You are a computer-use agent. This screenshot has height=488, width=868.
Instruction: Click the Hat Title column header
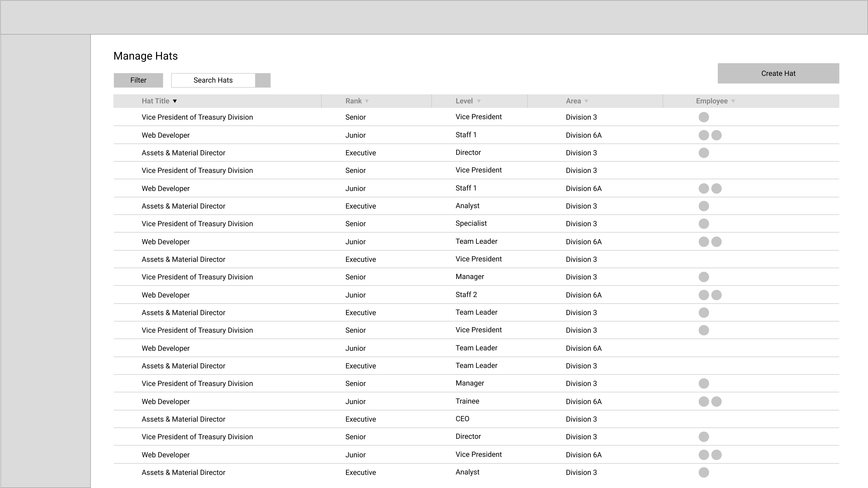pyautogui.click(x=155, y=101)
